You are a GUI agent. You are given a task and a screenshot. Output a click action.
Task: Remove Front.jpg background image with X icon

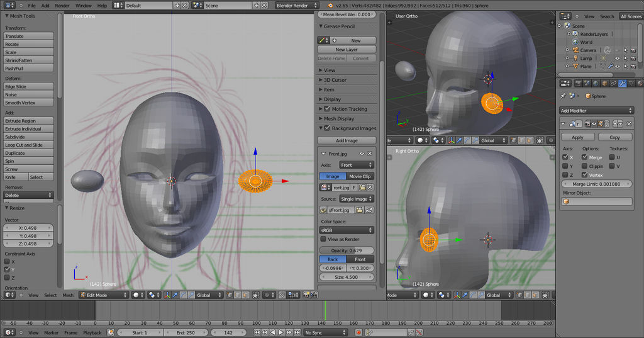coord(370,154)
